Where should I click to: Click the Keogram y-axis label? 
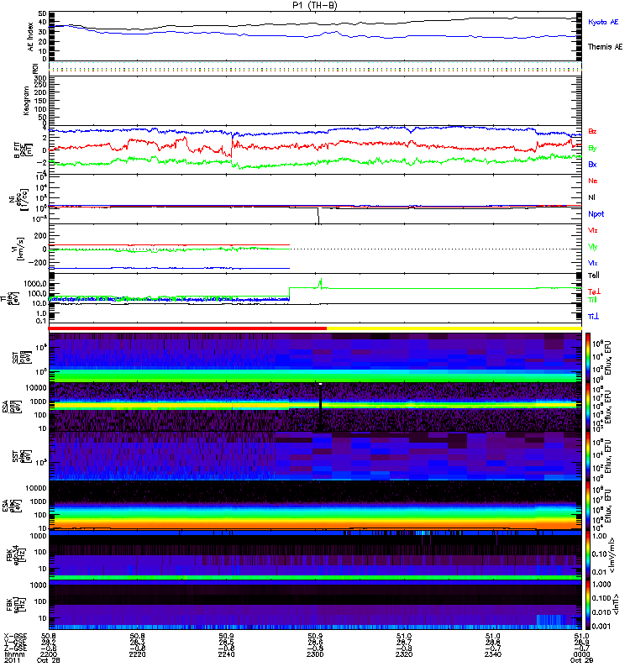pyautogui.click(x=26, y=100)
